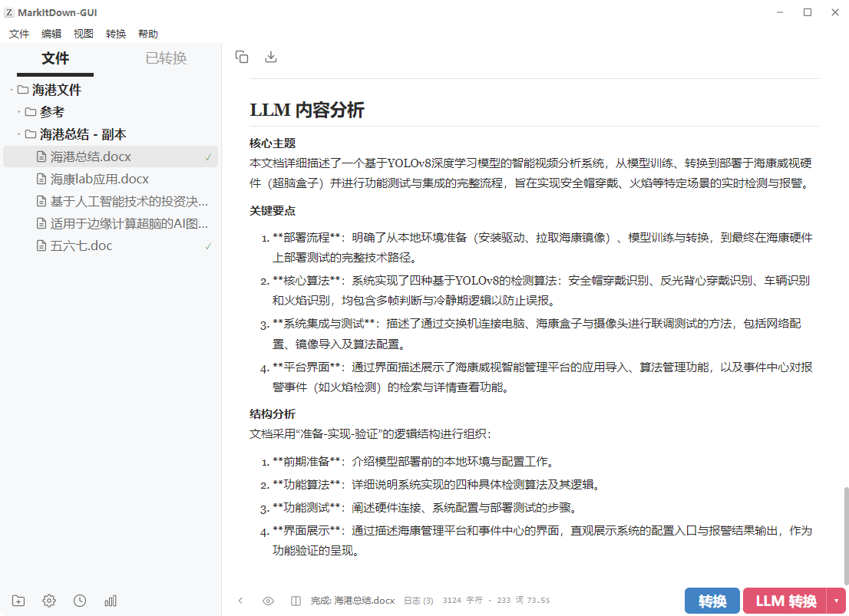Collapse the 海港文件 root folder arrow
Image resolution: width=849 pixels, height=616 pixels.
coord(12,90)
